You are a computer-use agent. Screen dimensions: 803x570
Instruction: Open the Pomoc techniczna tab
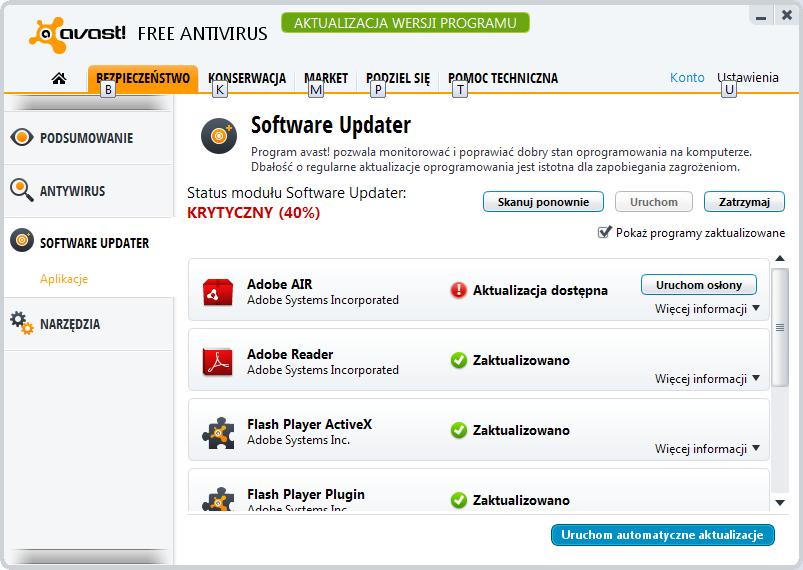(x=503, y=78)
